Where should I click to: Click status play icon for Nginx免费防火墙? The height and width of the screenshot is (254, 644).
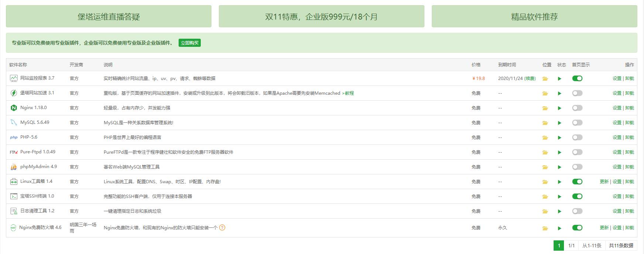coord(559,228)
